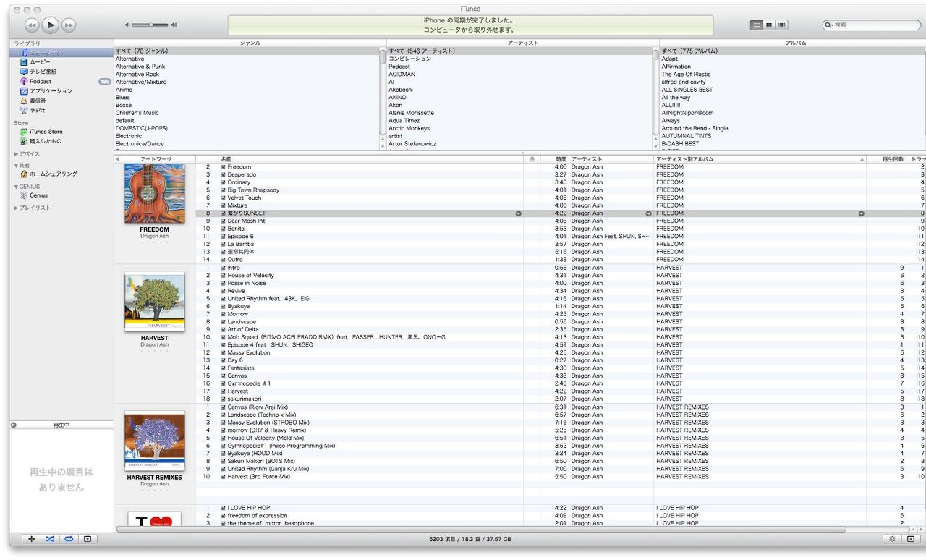This screenshot has width=926, height=560.
Task: Uncheck the Fantasista checkbox
Action: (224, 368)
